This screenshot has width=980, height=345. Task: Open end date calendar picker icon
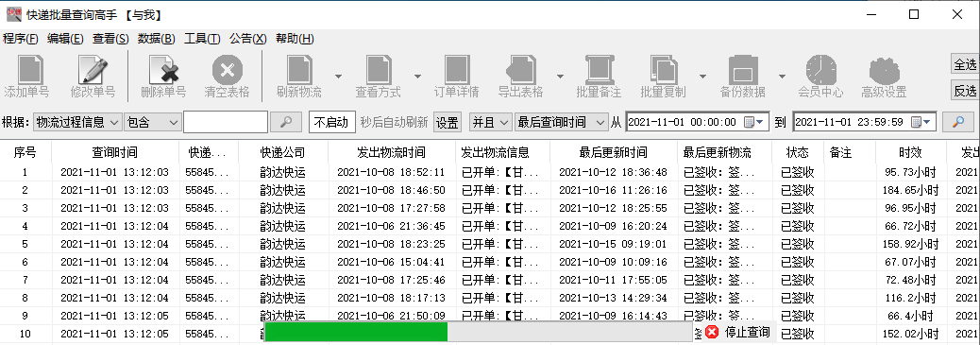point(921,122)
